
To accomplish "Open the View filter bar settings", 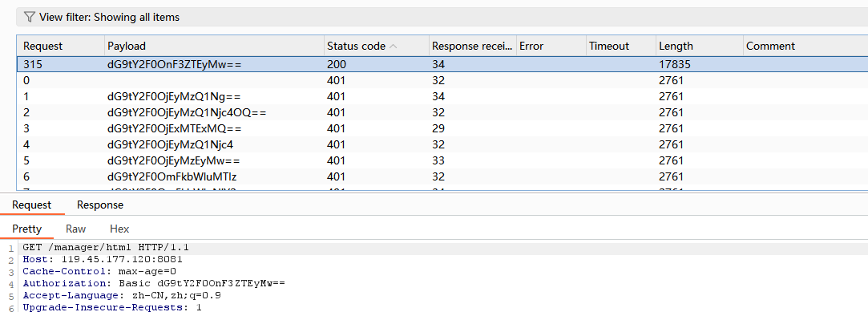I will pyautogui.click(x=442, y=17).
